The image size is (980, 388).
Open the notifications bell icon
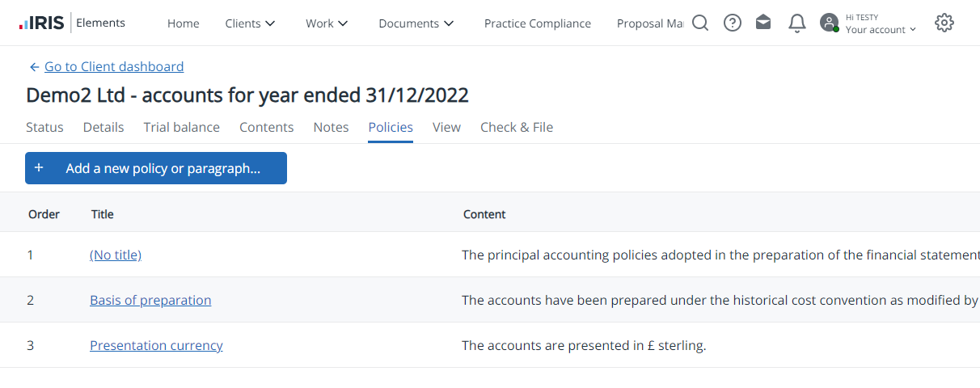796,23
